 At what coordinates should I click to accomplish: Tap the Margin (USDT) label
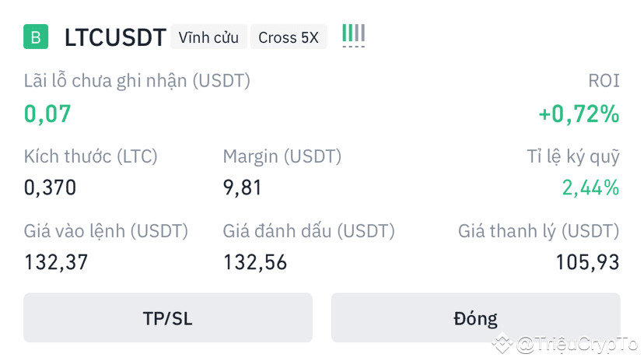pos(282,156)
